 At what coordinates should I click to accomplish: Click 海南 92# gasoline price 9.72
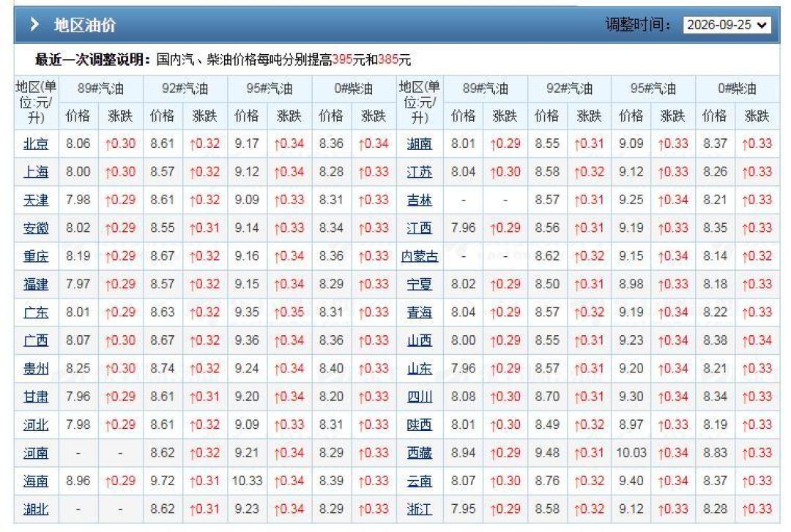[162, 481]
